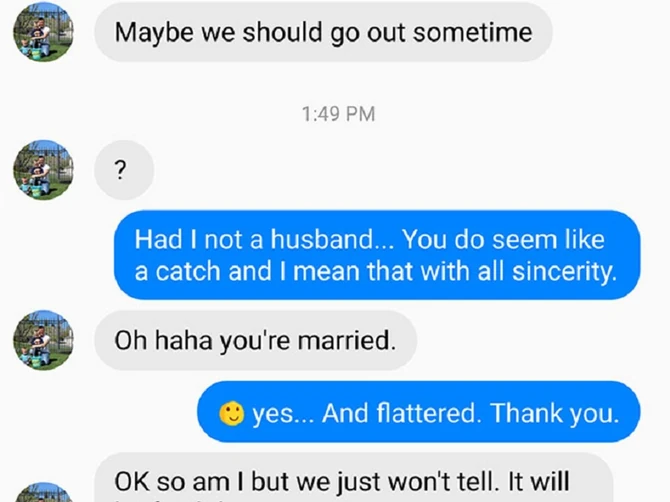Click 'Thank you.' text in blue reply
Screen dimensions: 670x502
[x=555, y=414]
